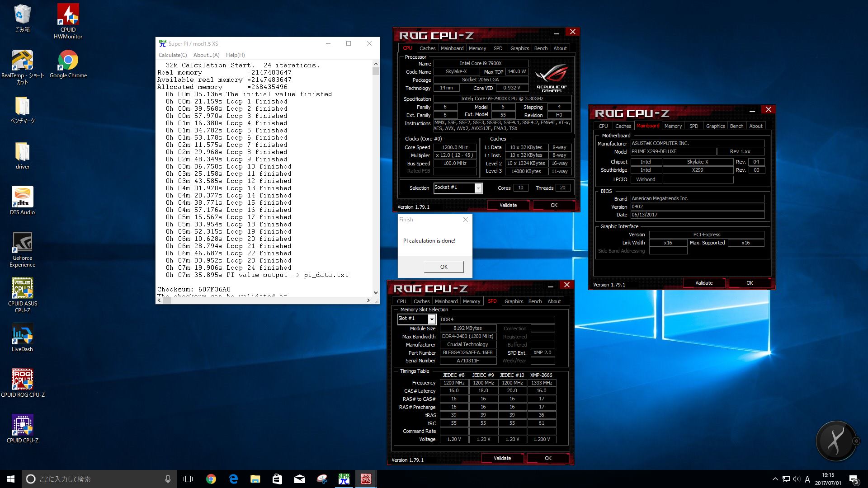The image size is (868, 488).
Task: Minimize the Mainboard CPU-Z window
Action: [x=752, y=110]
